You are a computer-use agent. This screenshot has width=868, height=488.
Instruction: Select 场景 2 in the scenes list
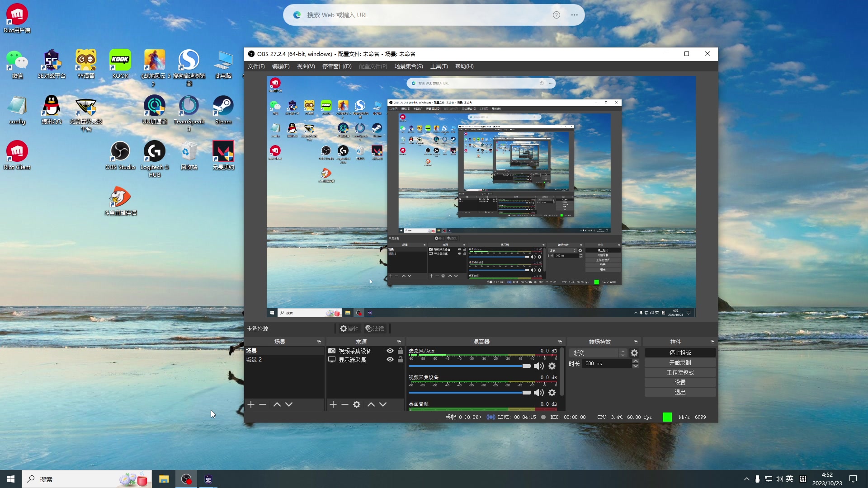pos(284,360)
